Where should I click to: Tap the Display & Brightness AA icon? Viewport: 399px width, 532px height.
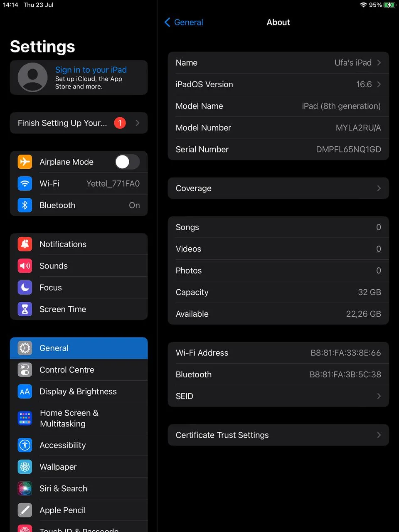tap(25, 391)
